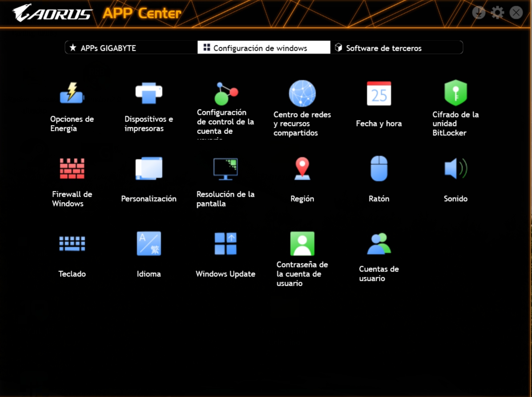Click the 'Región' label
The image size is (532, 397).
tap(302, 198)
